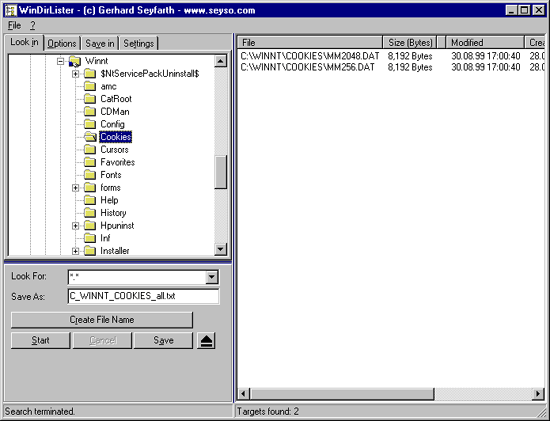
Task: Expand the Installer folder node
Action: coord(75,251)
